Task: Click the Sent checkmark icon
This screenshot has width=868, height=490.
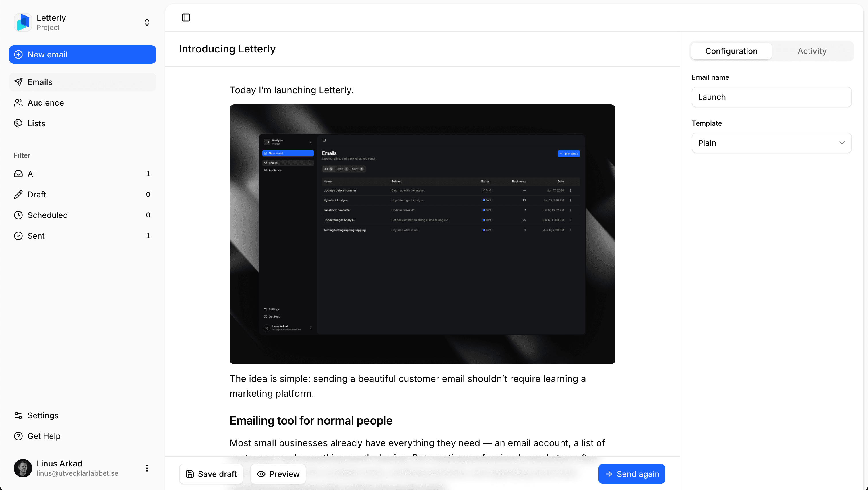Action: [x=19, y=236]
